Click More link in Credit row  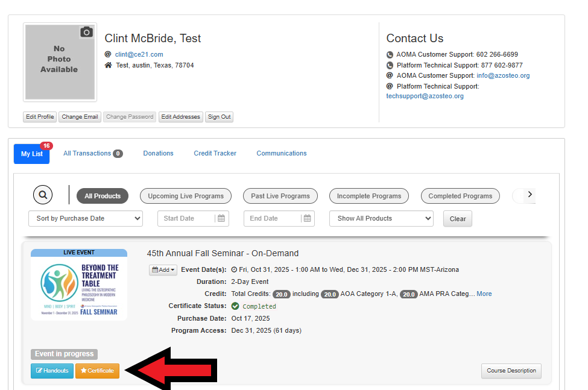[484, 294]
